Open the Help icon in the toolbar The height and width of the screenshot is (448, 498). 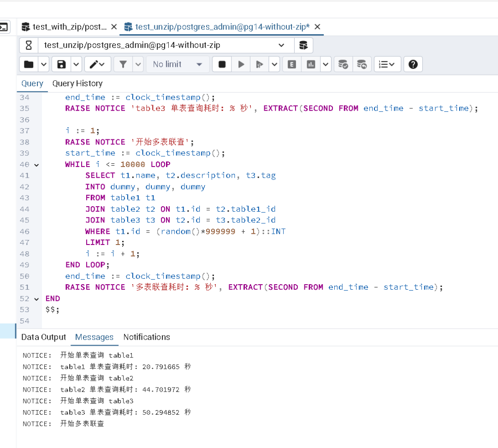click(413, 64)
